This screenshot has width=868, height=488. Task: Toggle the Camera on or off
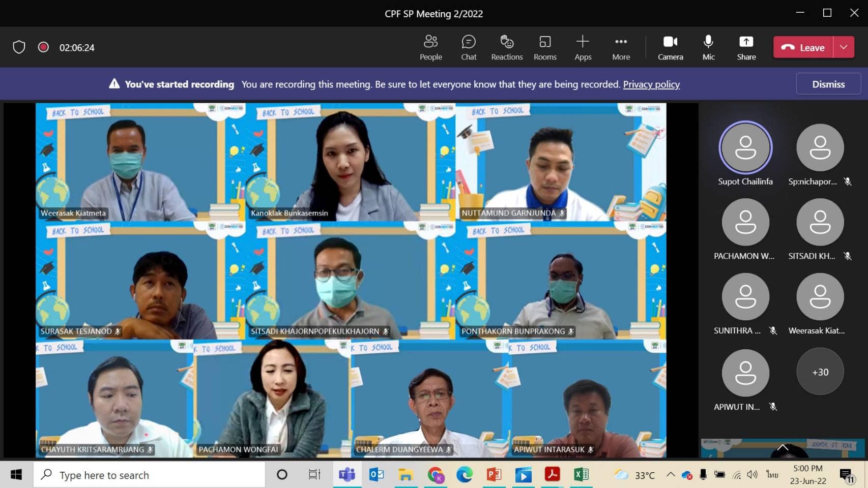point(670,47)
